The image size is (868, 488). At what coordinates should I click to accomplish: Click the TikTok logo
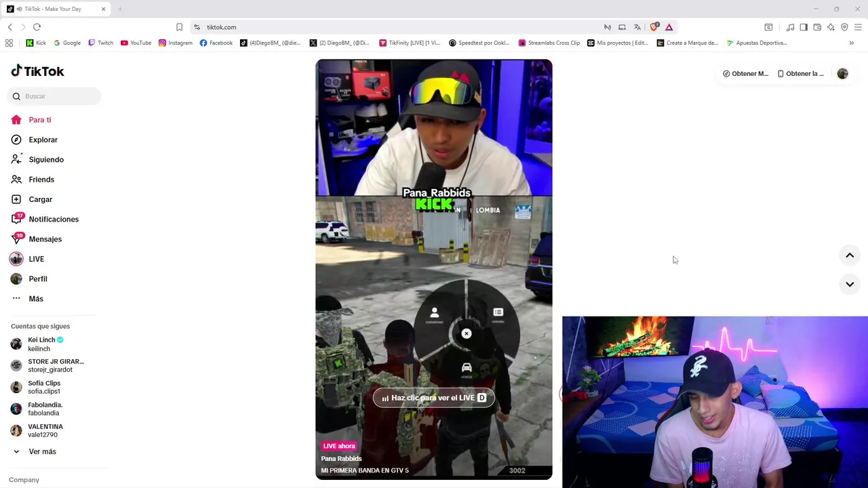(x=37, y=71)
